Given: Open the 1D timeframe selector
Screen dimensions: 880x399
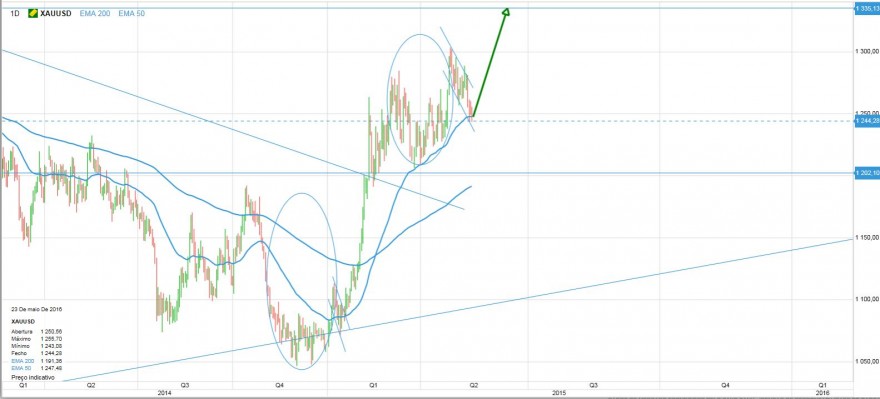Looking at the screenshot, I should coord(15,13).
